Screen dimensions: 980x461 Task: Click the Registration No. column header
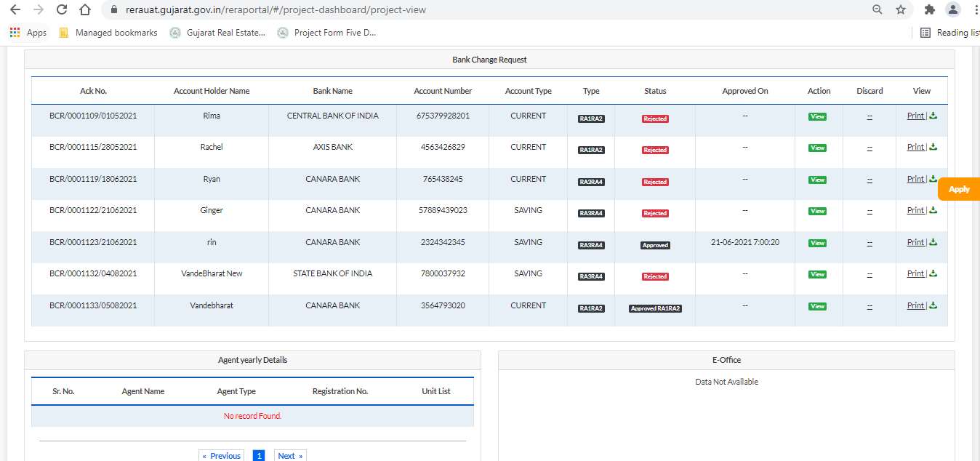[340, 391]
